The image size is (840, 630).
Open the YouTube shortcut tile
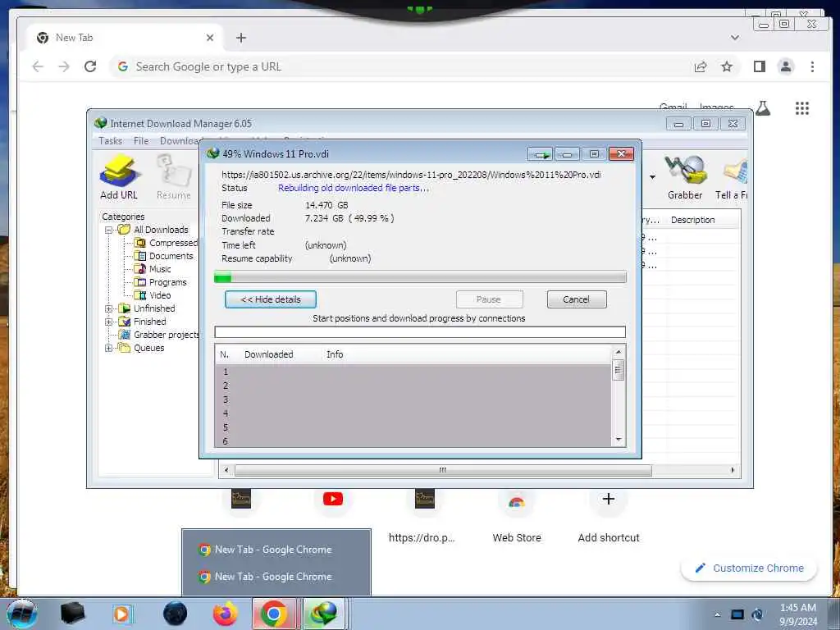[x=333, y=500]
